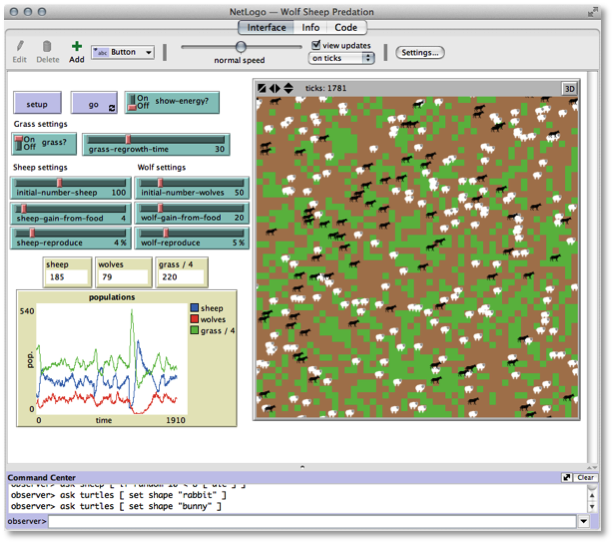Open the 3D view
Screen dimensions: 614x544
(569, 89)
